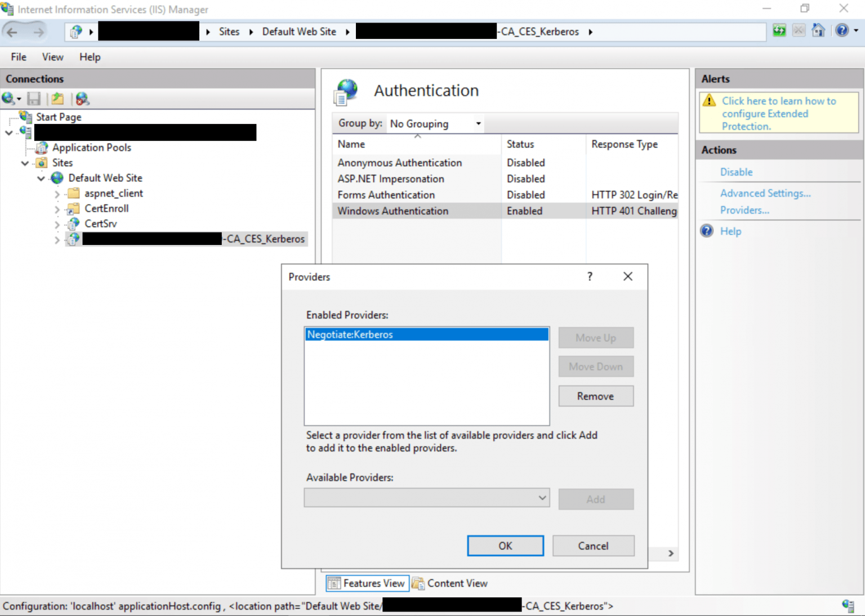Open the File menu

18,57
